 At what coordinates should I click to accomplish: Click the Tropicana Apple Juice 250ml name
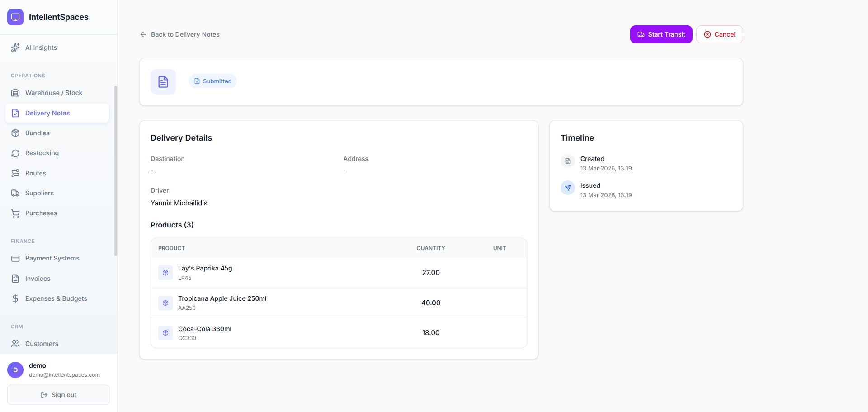(222, 298)
